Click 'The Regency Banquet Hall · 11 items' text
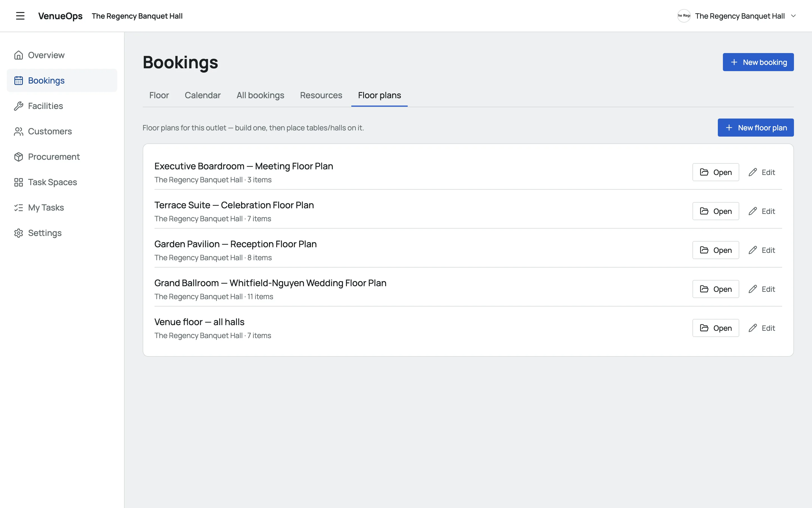Screen dimensions: 812x508 [214, 297]
